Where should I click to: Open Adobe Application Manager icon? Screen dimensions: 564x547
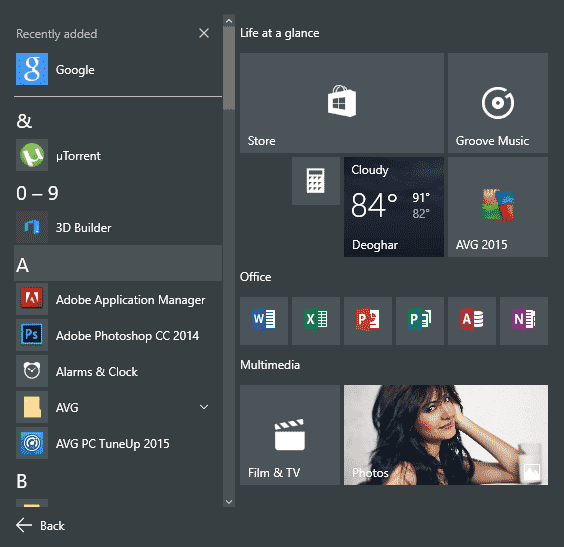point(32,299)
